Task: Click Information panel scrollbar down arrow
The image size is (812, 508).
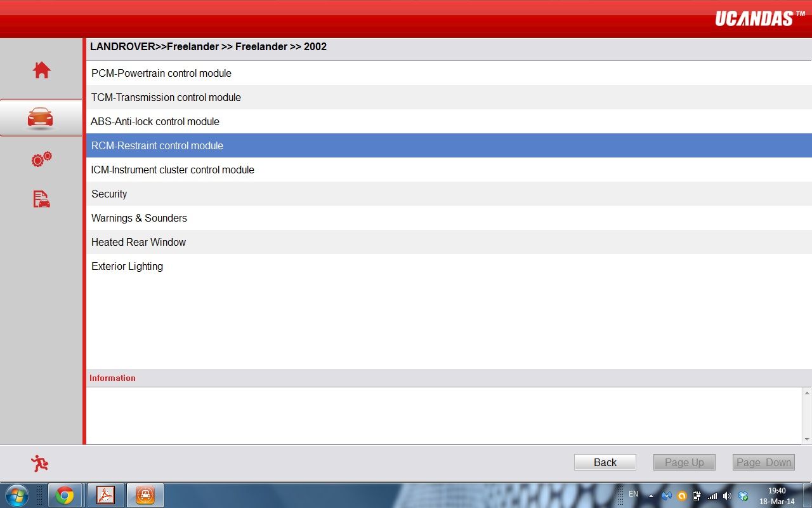Action: click(807, 439)
